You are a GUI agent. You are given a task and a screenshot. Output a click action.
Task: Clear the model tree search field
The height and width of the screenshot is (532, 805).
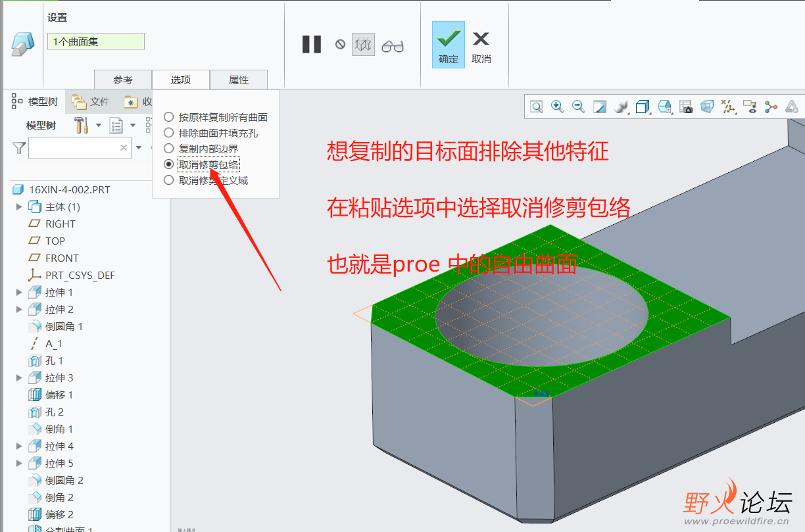124,148
